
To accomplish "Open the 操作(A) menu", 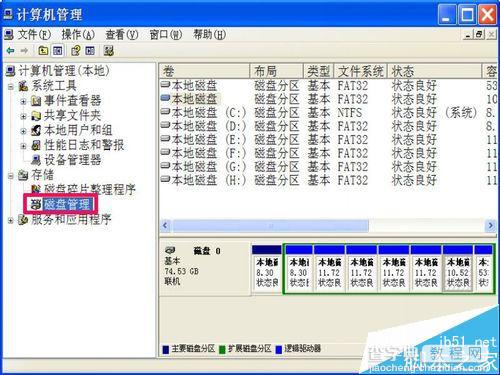I will click(x=78, y=34).
